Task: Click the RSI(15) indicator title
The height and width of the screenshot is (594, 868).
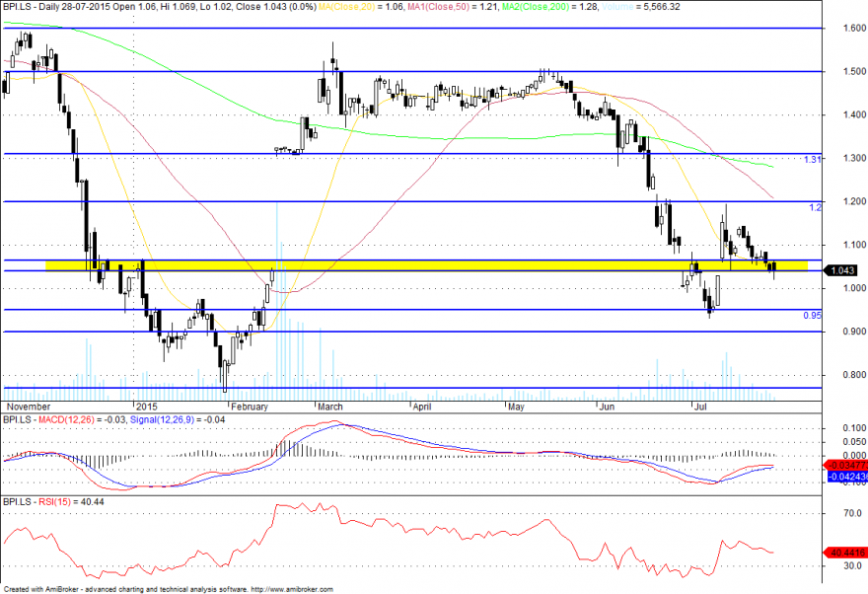Action: point(55,501)
